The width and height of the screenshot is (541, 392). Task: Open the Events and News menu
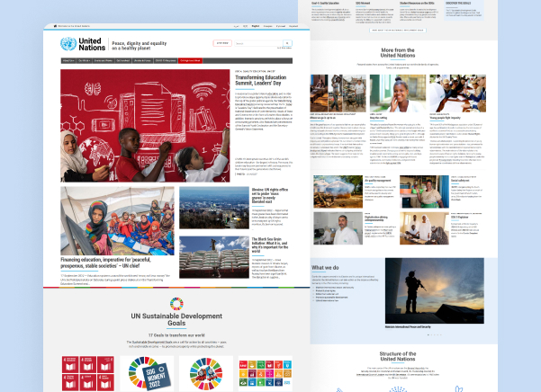(104, 60)
